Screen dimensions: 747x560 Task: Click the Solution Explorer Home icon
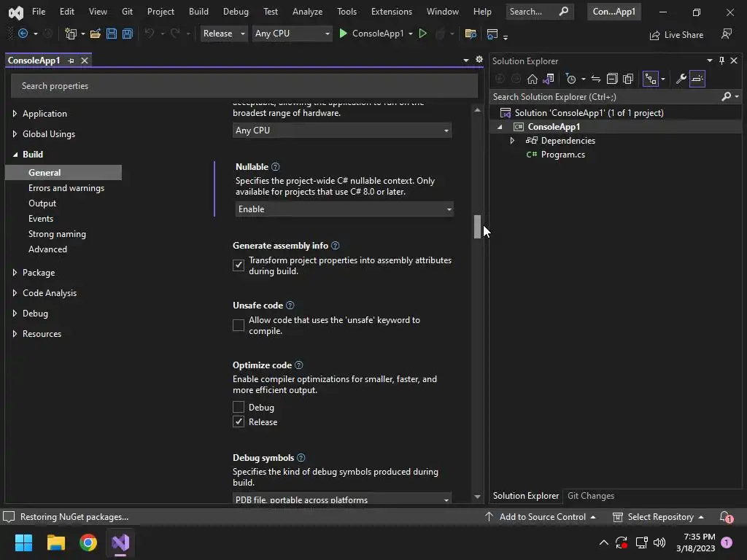pyautogui.click(x=532, y=79)
